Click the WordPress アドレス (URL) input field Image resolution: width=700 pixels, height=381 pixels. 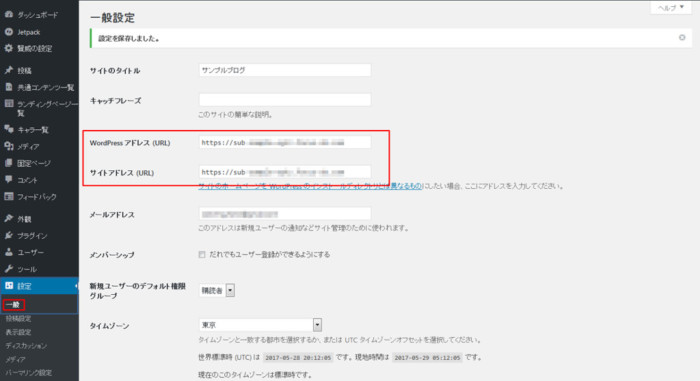[285, 142]
